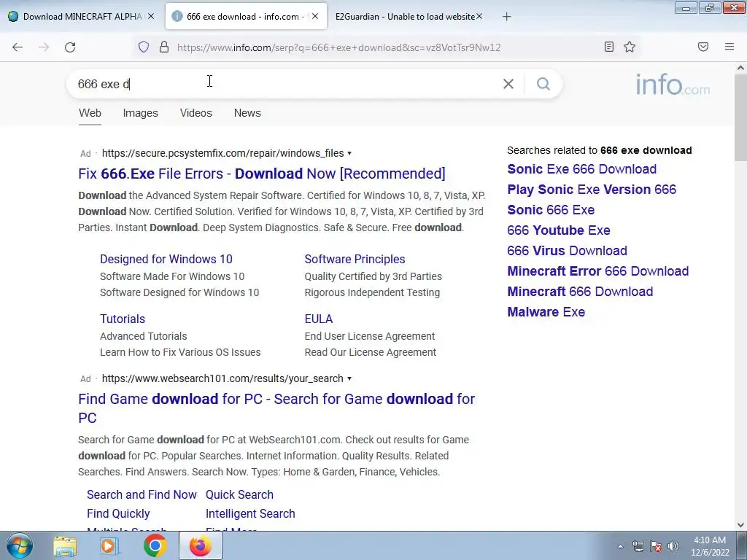Open Windows Start menu
Image resolution: width=747 pixels, height=560 pixels.
point(20,545)
